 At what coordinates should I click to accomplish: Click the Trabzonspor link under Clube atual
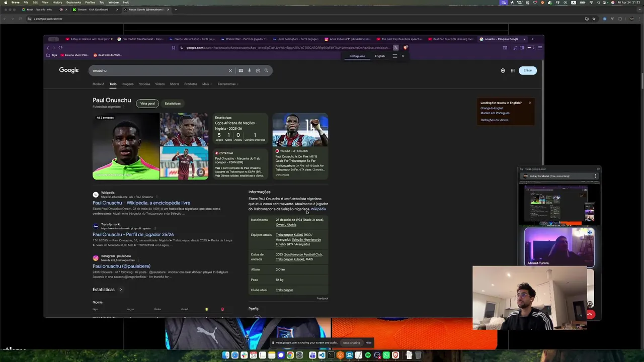point(284,290)
